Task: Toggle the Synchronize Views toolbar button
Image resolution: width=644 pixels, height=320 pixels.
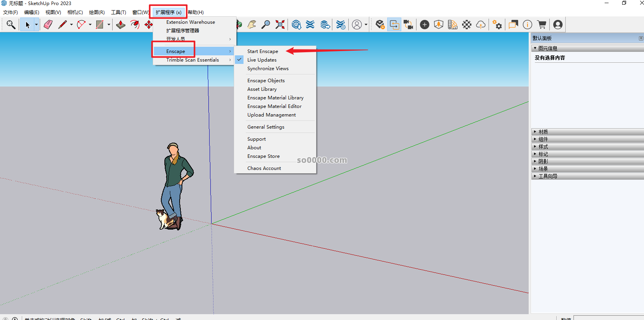Action: 408,25
